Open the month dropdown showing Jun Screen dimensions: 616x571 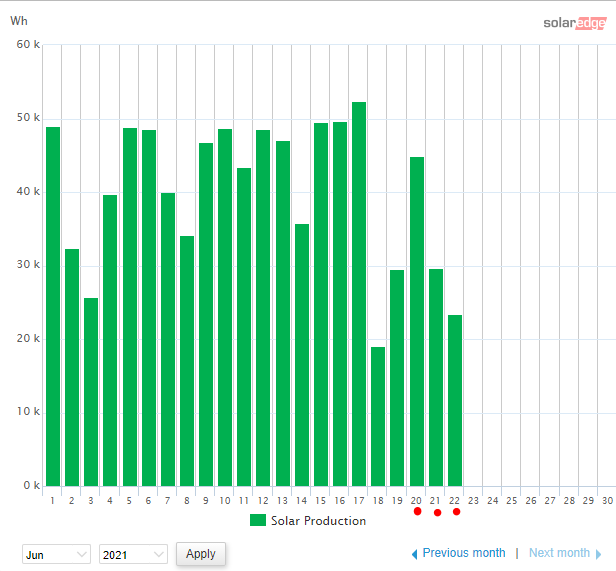pyautogui.click(x=56, y=554)
